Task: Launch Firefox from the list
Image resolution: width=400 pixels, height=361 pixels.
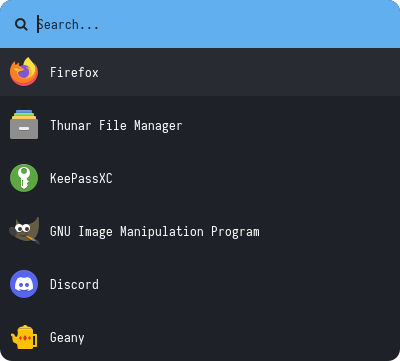Action: (74, 72)
